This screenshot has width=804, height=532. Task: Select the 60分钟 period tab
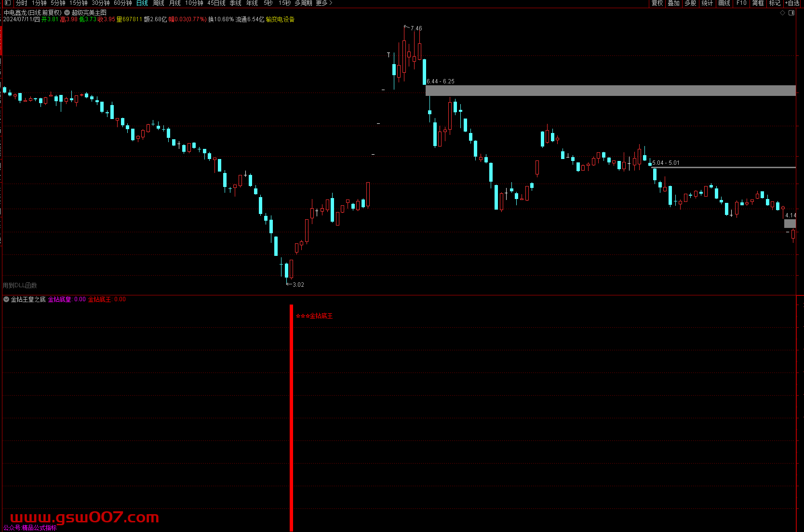pyautogui.click(x=122, y=3)
